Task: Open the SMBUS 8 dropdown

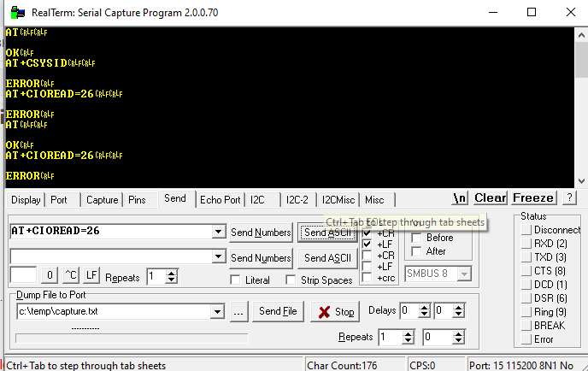Action: (x=464, y=274)
